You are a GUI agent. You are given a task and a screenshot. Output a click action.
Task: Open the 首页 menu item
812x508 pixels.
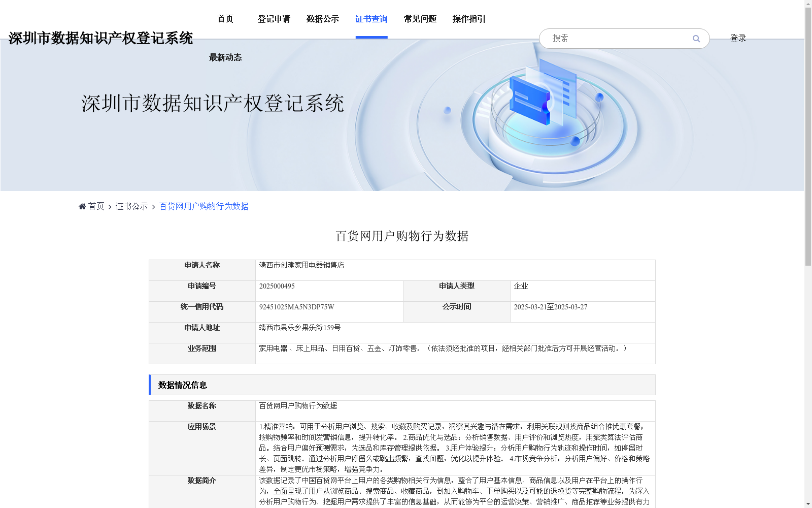225,19
